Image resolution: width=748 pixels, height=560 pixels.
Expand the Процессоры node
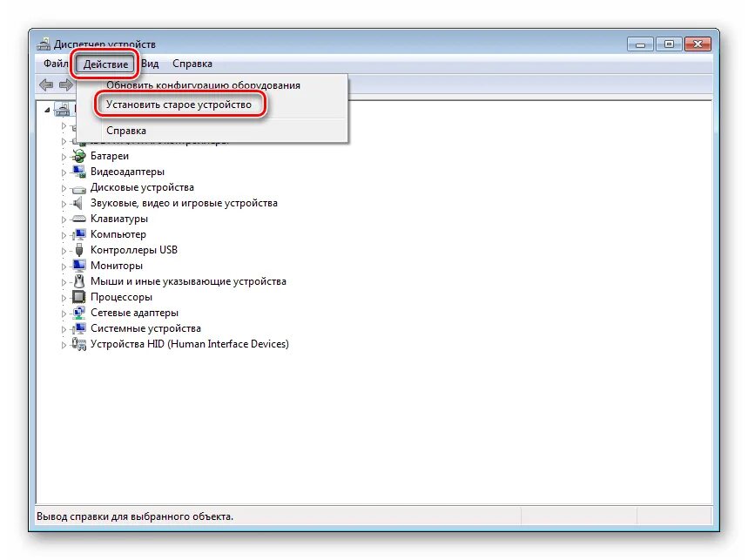coord(64,298)
